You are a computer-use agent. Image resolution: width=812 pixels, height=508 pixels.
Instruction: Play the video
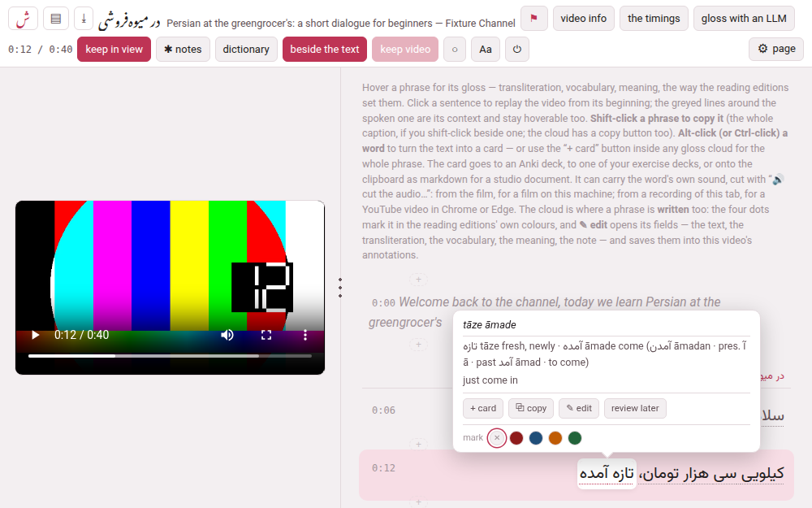point(35,335)
